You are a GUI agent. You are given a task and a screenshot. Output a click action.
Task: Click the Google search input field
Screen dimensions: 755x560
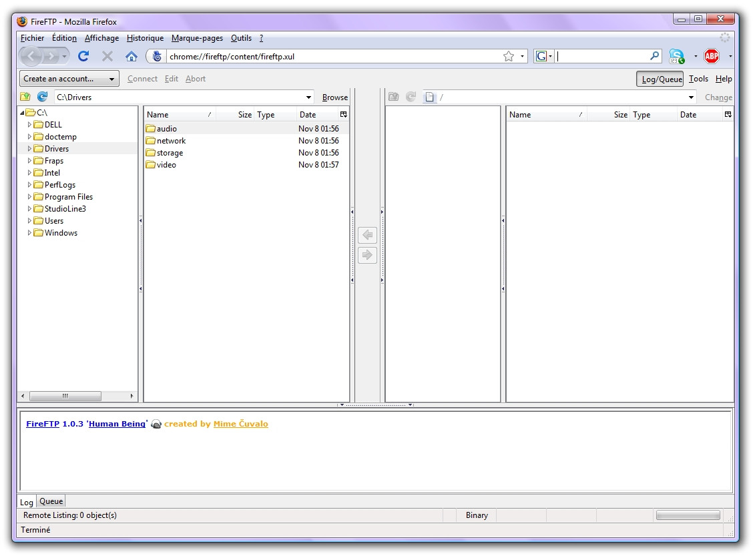[x=602, y=56]
